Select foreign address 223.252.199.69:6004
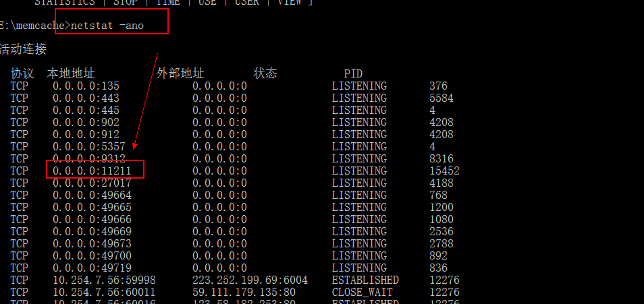This screenshot has width=644, height=304. 250,280
